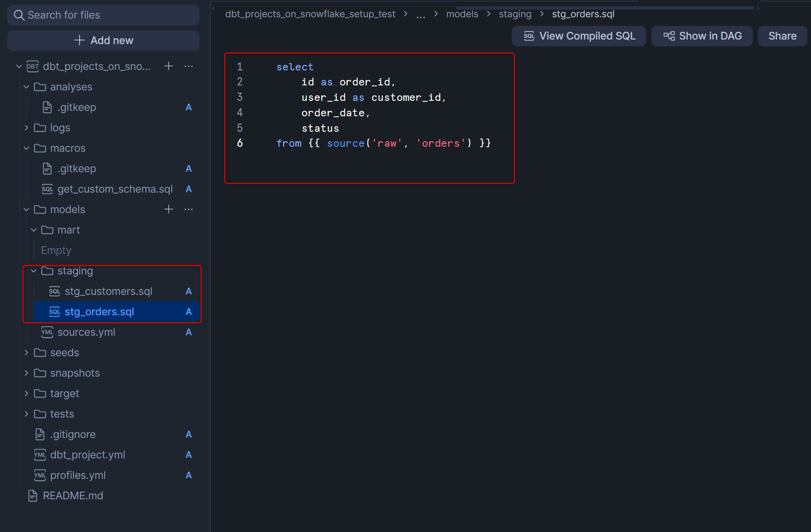Image resolution: width=811 pixels, height=532 pixels.
Task: Expand the seeds folder
Action: point(26,353)
